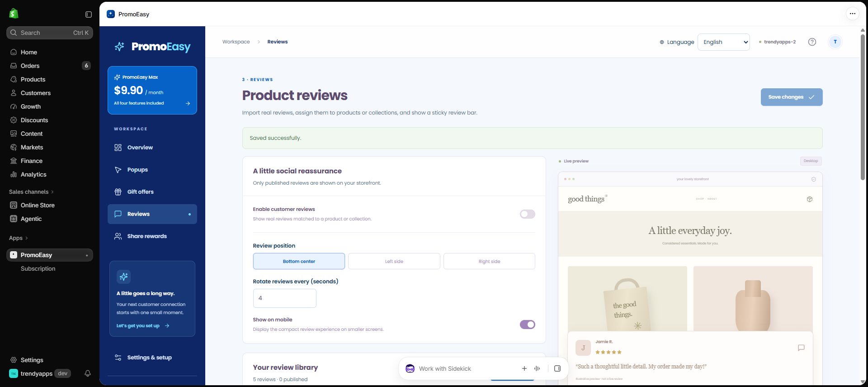The image size is (868, 387).
Task: Expand the Sales channels section
Action: coord(31,192)
